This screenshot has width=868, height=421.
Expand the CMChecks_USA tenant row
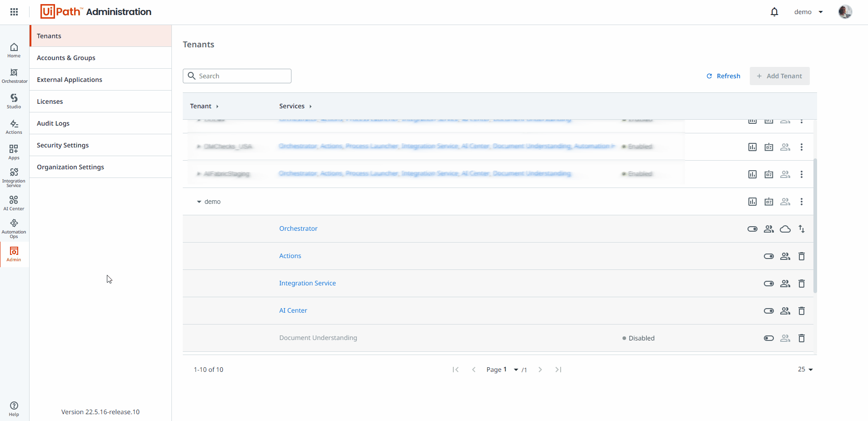click(199, 147)
